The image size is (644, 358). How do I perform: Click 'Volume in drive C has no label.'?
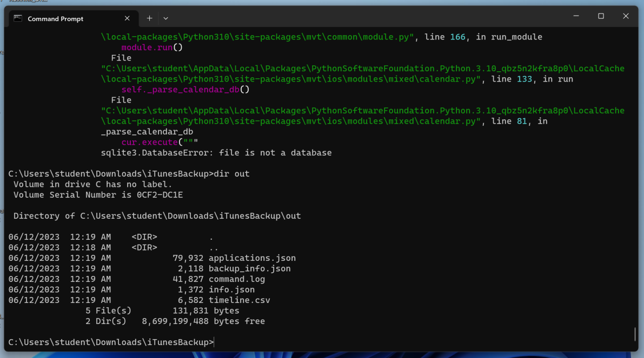click(93, 185)
